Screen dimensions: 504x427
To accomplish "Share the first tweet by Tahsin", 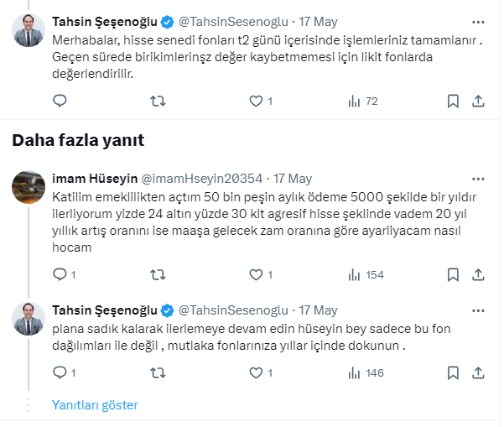I will (478, 102).
